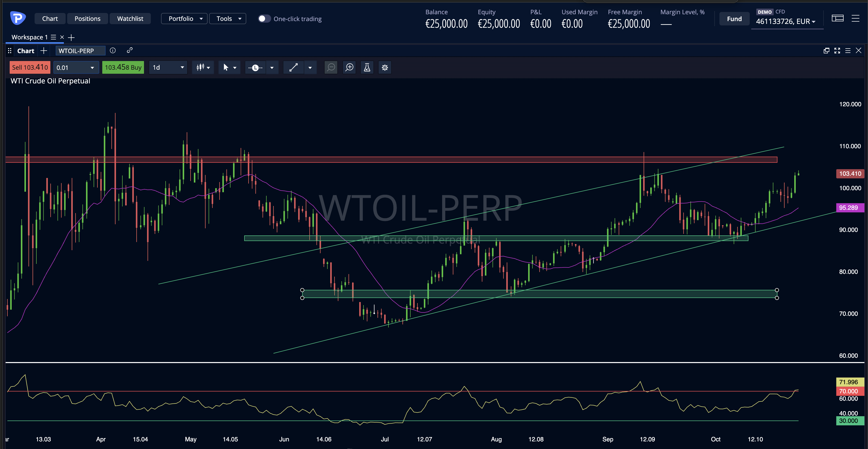Click the Fund button
The image size is (868, 449).
coord(734,19)
